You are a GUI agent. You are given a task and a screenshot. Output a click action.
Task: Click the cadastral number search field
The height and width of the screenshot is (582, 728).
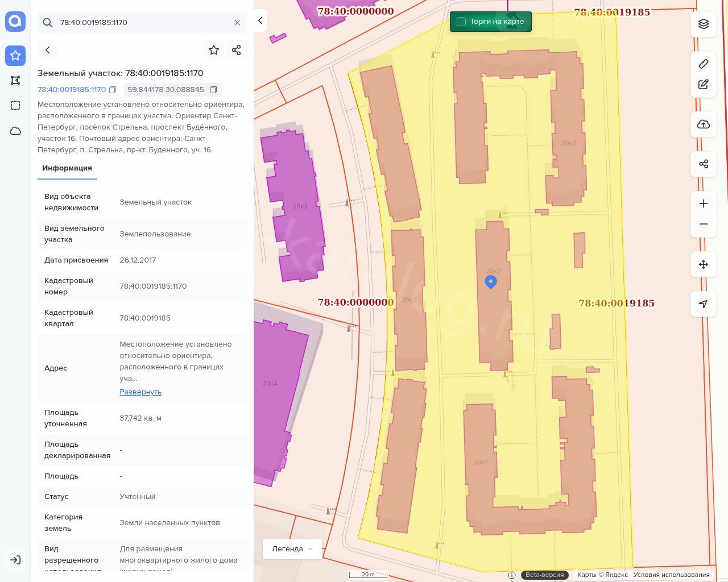[142, 23]
